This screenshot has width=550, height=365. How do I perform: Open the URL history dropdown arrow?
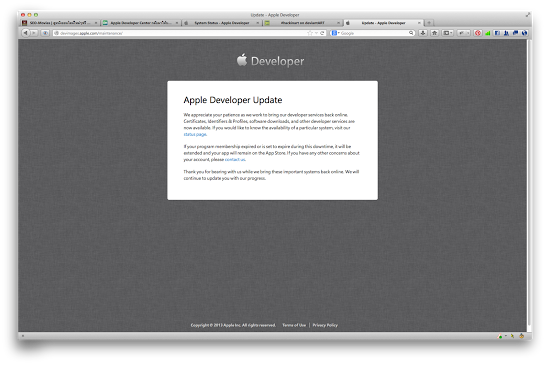[316, 33]
